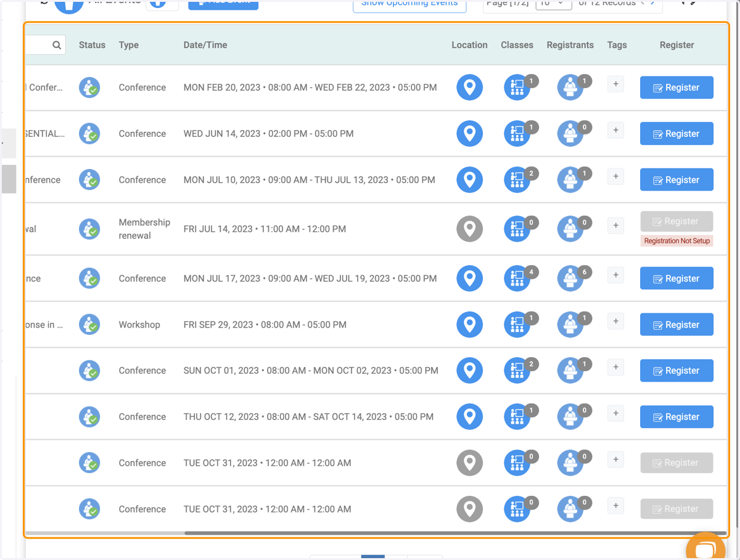
Task: View registrants icon for Jun 14, 2023 event
Action: [x=570, y=134]
